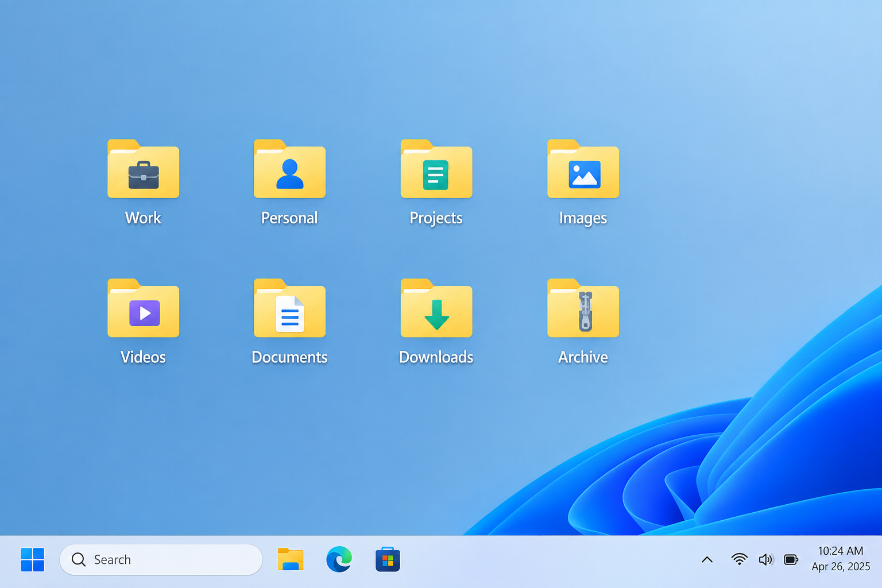Viewport: 882px width, 588px height.
Task: Select the Personal folder icon
Action: point(289,169)
